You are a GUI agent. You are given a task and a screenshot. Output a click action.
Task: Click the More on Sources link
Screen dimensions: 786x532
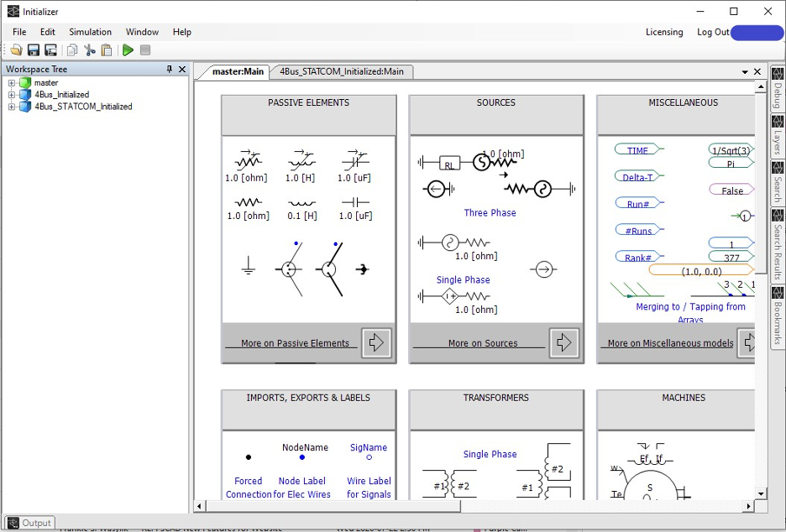(x=483, y=343)
